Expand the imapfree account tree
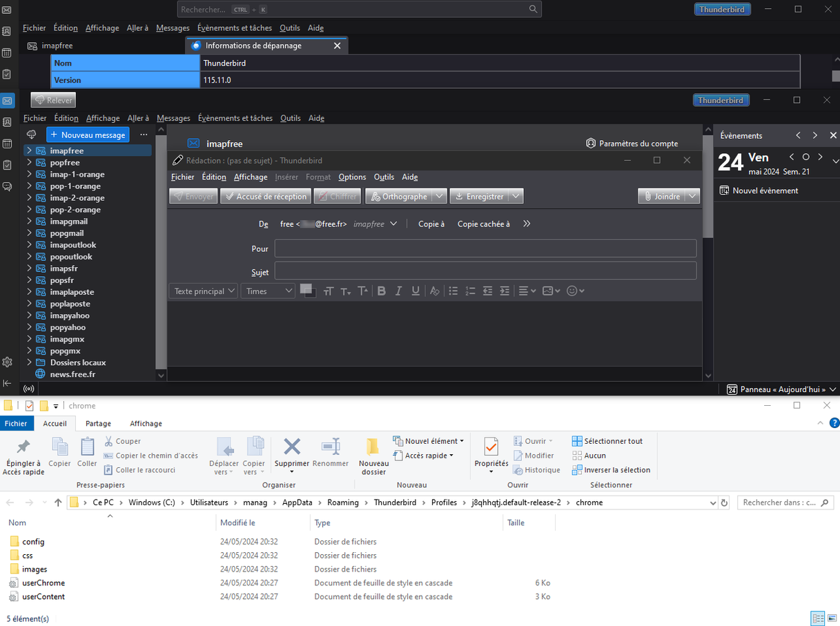The height and width of the screenshot is (626, 840). coord(29,150)
